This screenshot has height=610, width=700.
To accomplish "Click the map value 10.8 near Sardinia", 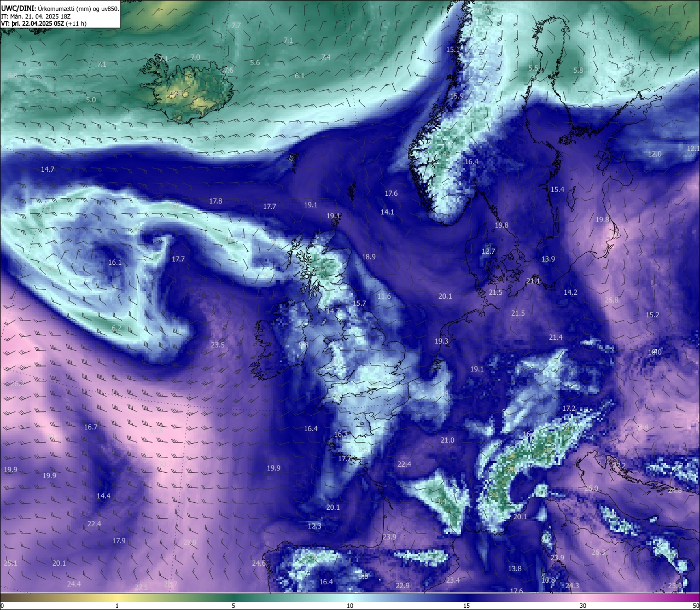I will pos(548,580).
